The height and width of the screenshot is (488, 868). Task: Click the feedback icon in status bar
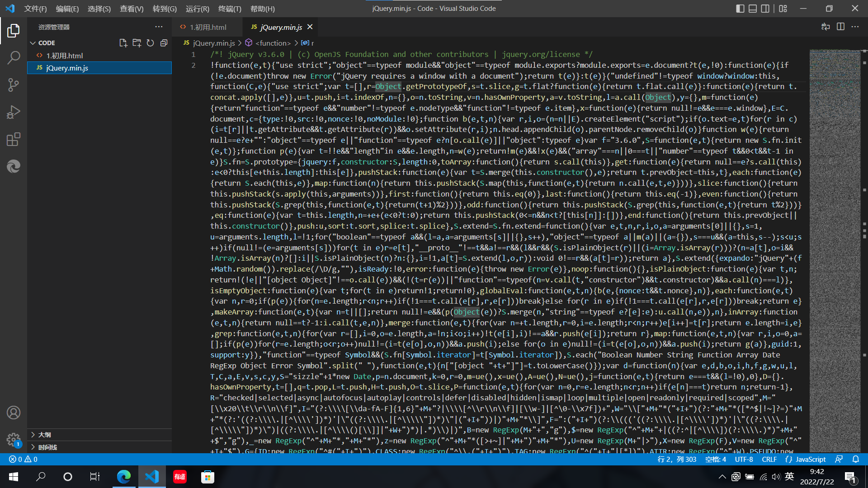pos(839,459)
